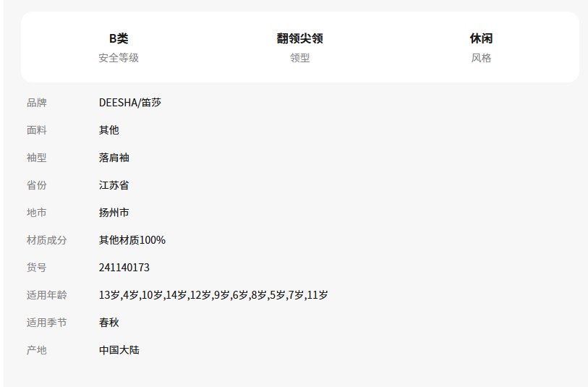The width and height of the screenshot is (588, 387).
Task: Open the DEESHA/笛莎 brand value
Action: tap(130, 103)
